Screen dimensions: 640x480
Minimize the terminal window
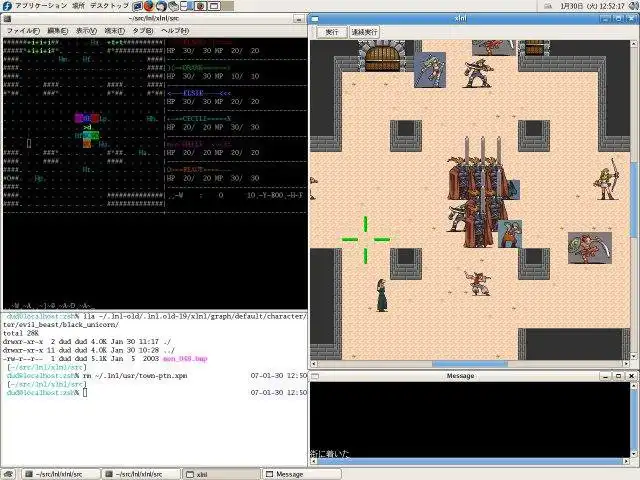tap(299, 19)
